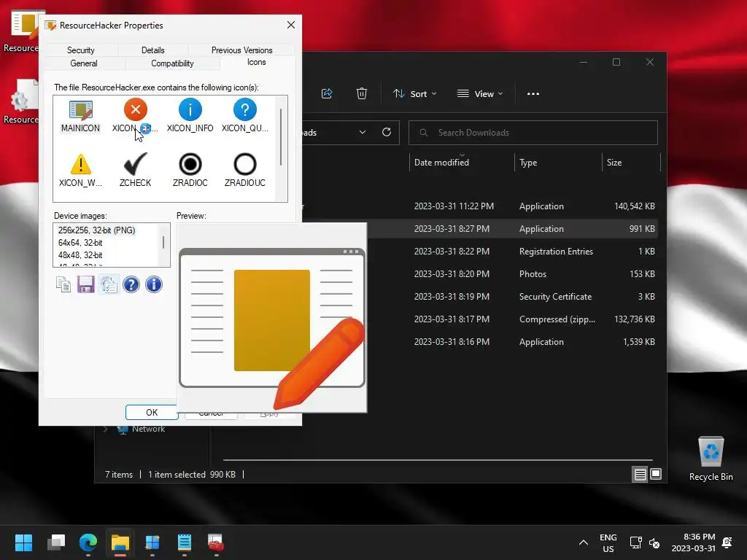Switch Explorer to large thumbnails view icon
The width and height of the screenshot is (747, 560).
click(x=656, y=474)
